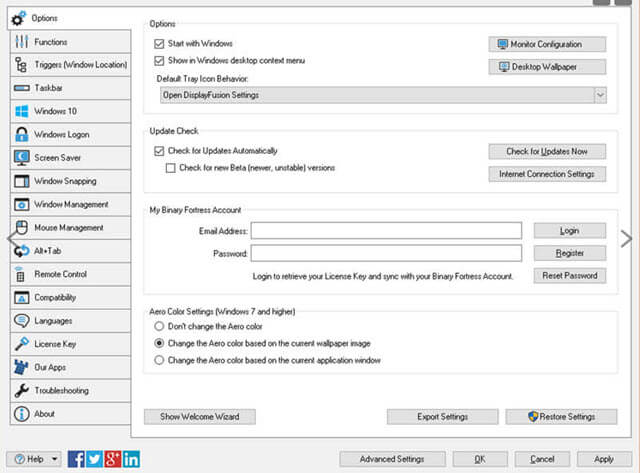Select the Alt+Tab section
This screenshot has width=640, height=473.
coord(70,251)
